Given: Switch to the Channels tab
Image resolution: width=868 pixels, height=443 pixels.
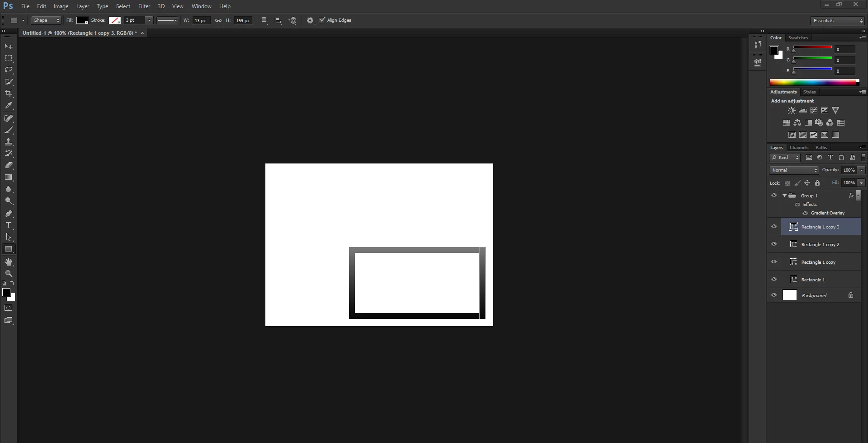Looking at the screenshot, I should [x=799, y=148].
